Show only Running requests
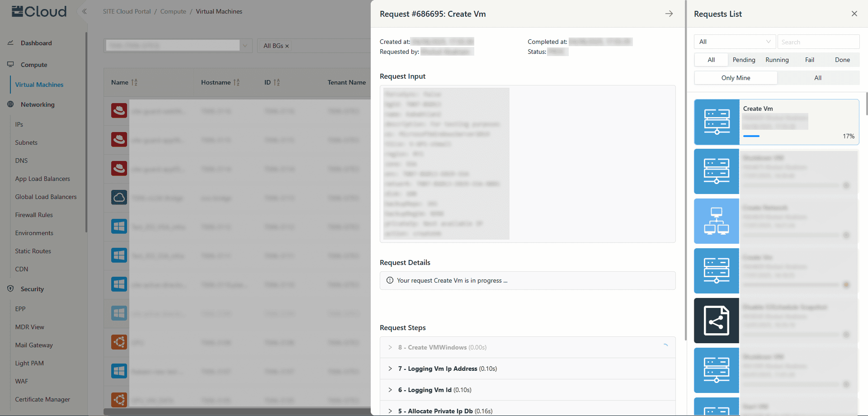Viewport: 868px width, 416px height. click(777, 60)
